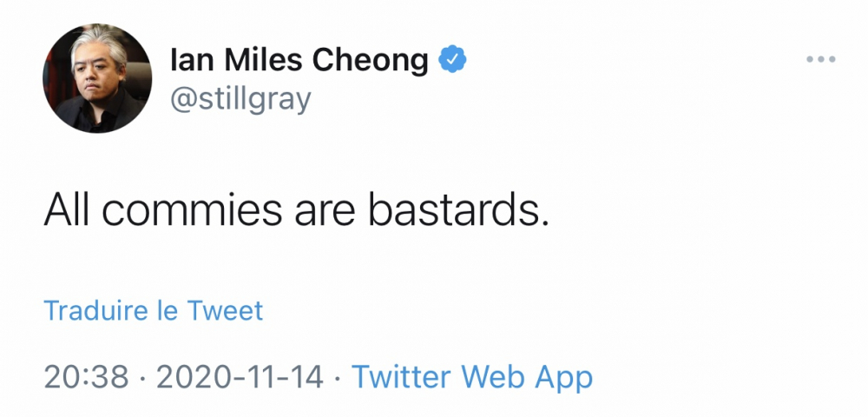
Task: Click "Cheong" in the display name
Action: (x=371, y=60)
